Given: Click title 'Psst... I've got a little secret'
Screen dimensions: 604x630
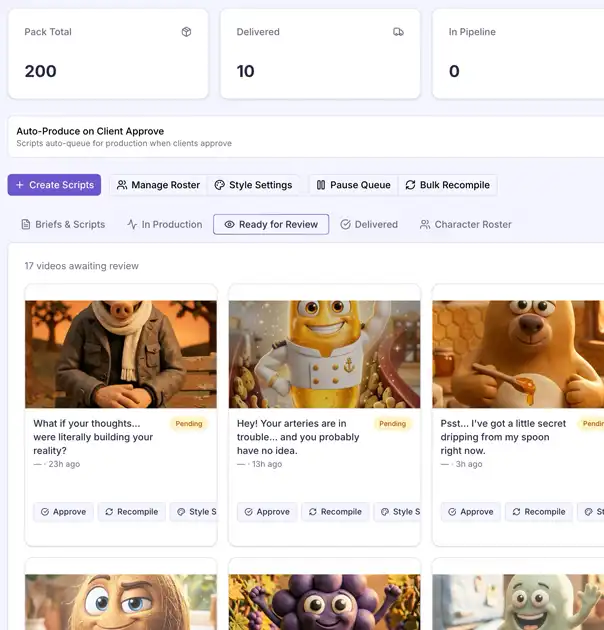Looking at the screenshot, I should tap(503, 437).
